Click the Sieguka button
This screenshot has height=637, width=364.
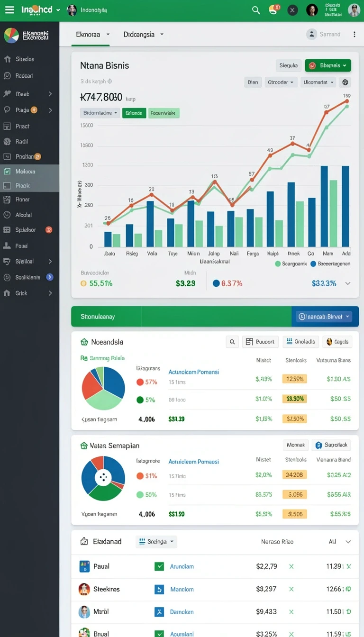289,65
